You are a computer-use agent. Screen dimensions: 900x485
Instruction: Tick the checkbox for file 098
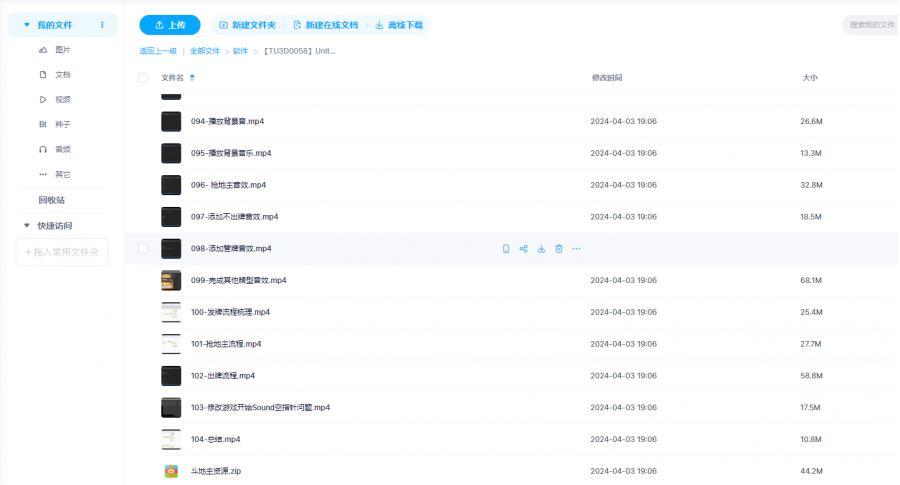pyautogui.click(x=143, y=248)
